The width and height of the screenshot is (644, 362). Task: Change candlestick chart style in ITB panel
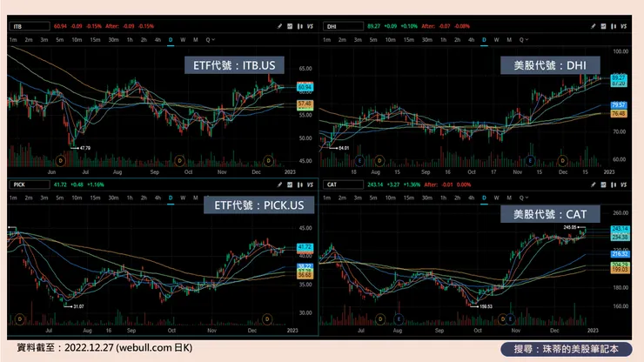[x=300, y=26]
